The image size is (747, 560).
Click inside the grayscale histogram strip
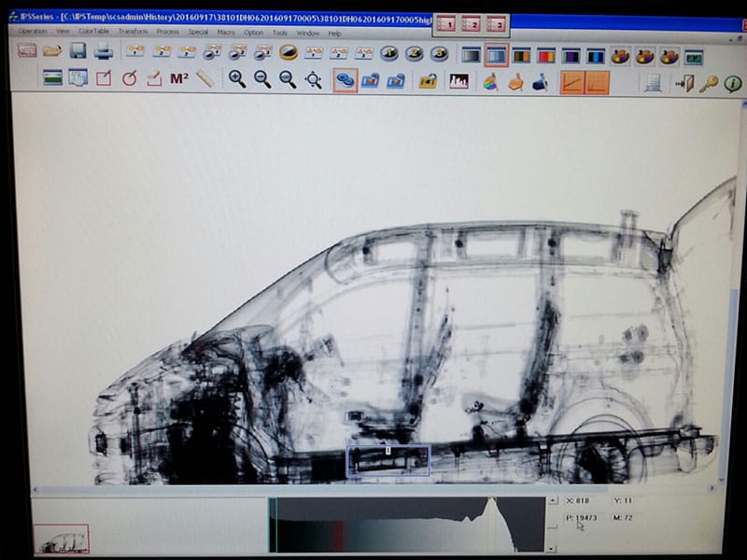pyautogui.click(x=406, y=524)
